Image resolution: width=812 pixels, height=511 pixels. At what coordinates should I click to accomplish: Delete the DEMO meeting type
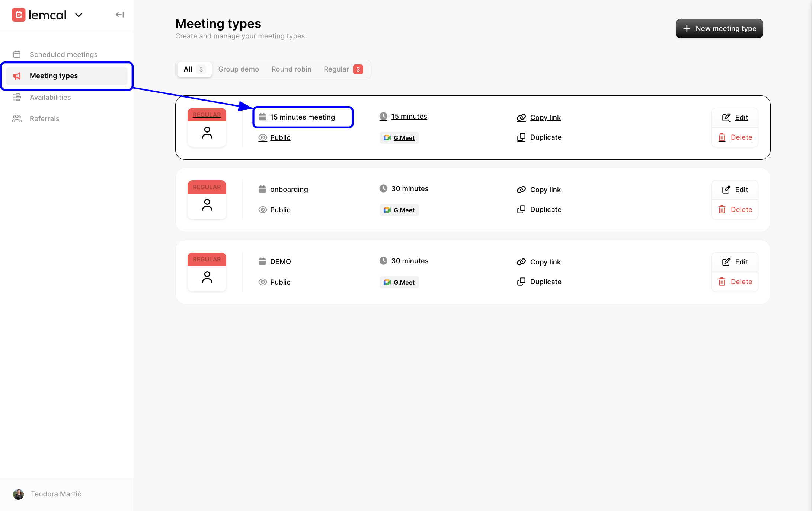(x=741, y=282)
